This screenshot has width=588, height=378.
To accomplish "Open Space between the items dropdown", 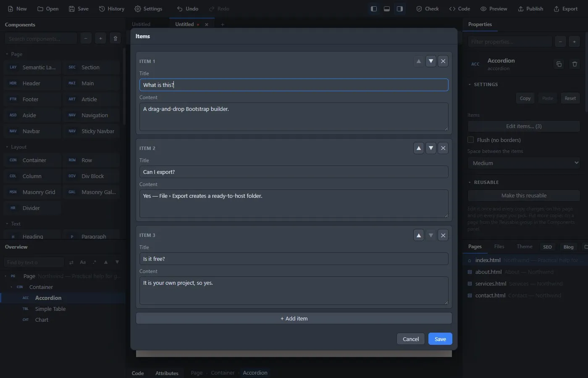I will (x=524, y=163).
